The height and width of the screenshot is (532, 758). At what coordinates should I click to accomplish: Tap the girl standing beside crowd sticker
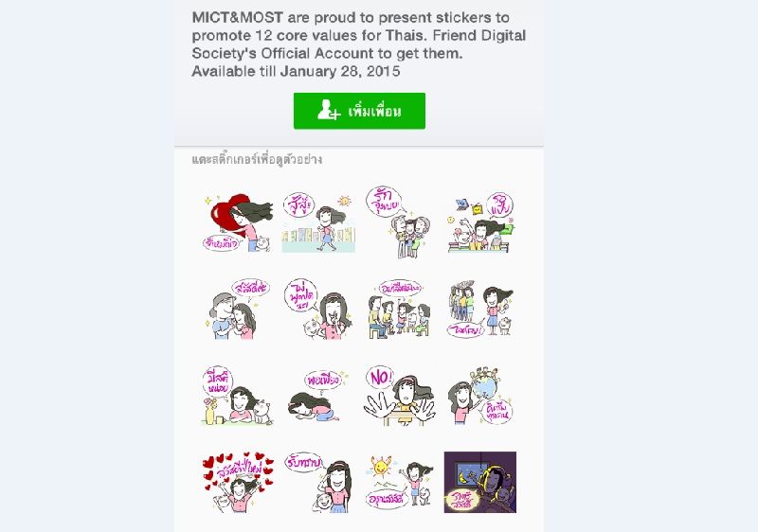(x=480, y=309)
